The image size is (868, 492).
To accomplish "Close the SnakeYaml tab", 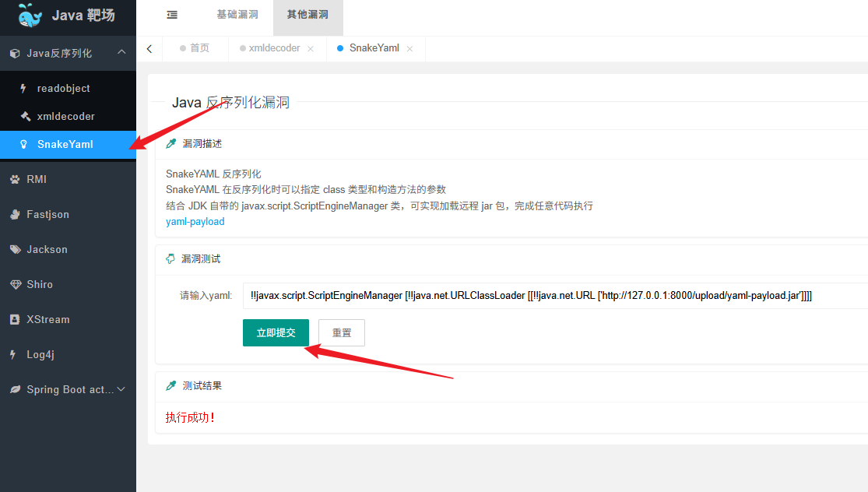I will [x=409, y=49].
